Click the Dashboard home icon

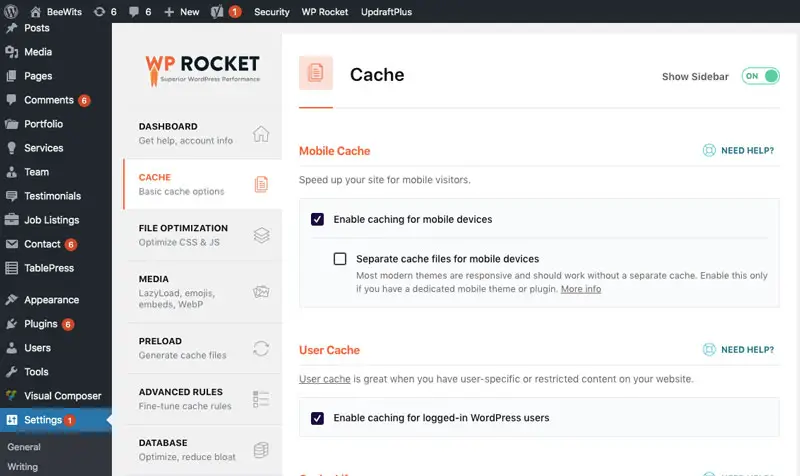tap(261, 134)
